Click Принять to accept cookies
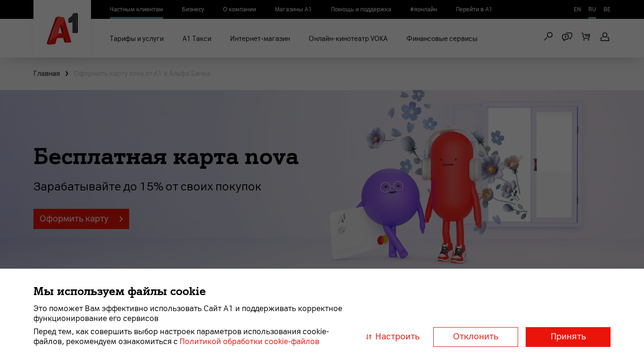The image size is (644, 362). (x=568, y=337)
